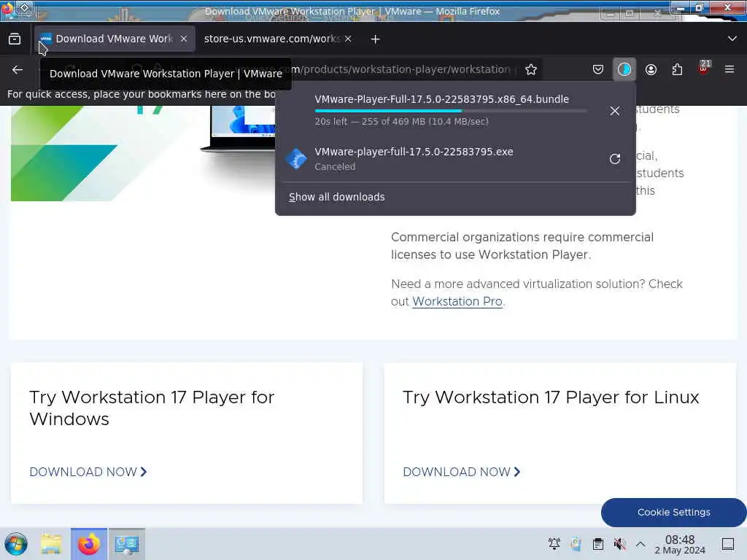Open a new browser tab

(x=376, y=39)
